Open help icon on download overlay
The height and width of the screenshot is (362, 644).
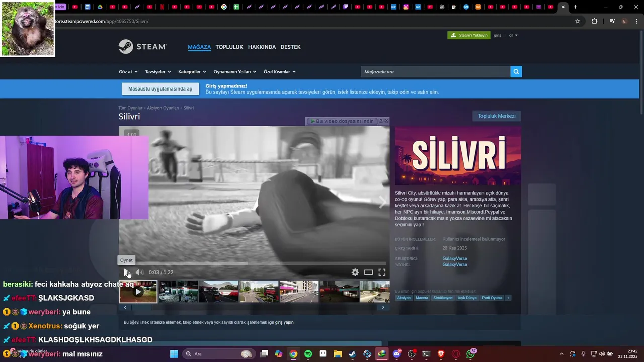[x=381, y=121]
